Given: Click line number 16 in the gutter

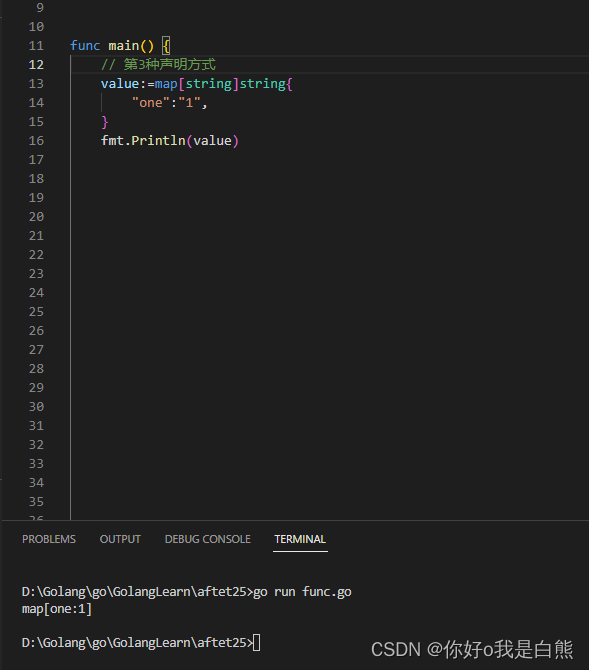Looking at the screenshot, I should 36,141.
